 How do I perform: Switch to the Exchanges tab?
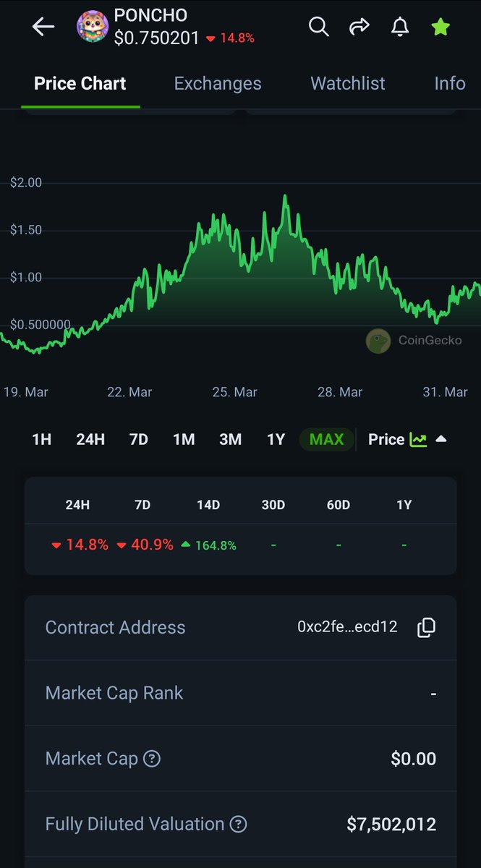point(218,84)
